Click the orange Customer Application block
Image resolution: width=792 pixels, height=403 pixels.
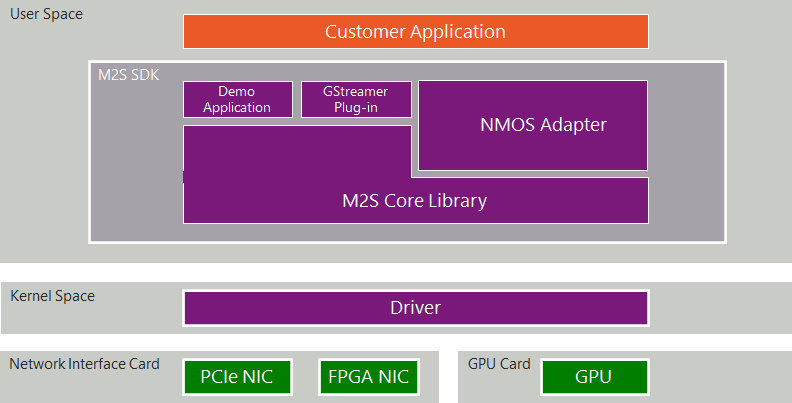tap(415, 31)
